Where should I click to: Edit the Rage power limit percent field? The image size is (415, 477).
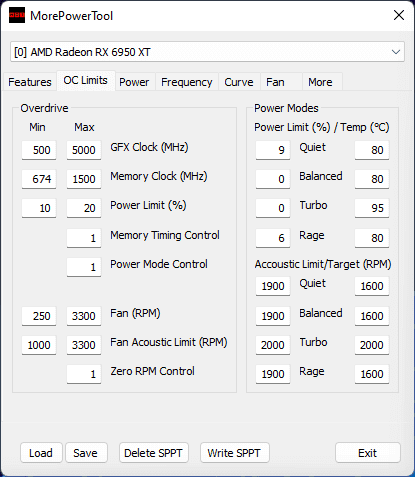click(x=273, y=238)
